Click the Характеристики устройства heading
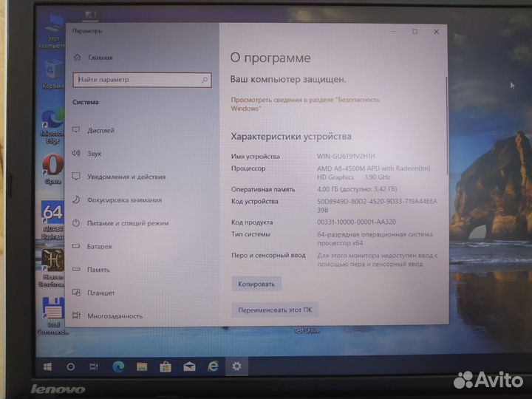 pyautogui.click(x=291, y=137)
